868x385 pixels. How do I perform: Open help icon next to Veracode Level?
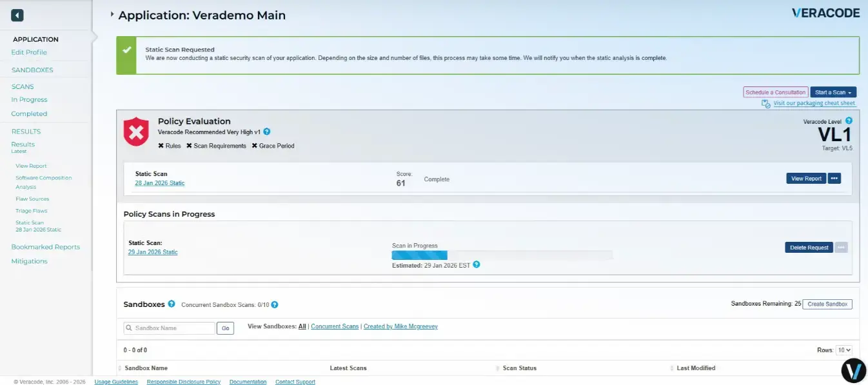click(849, 121)
